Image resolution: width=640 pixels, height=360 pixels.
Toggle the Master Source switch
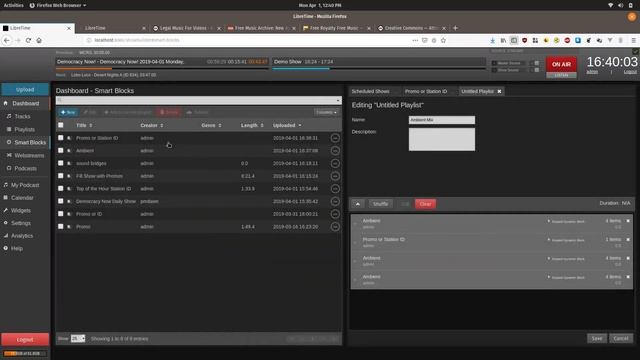tap(534, 63)
